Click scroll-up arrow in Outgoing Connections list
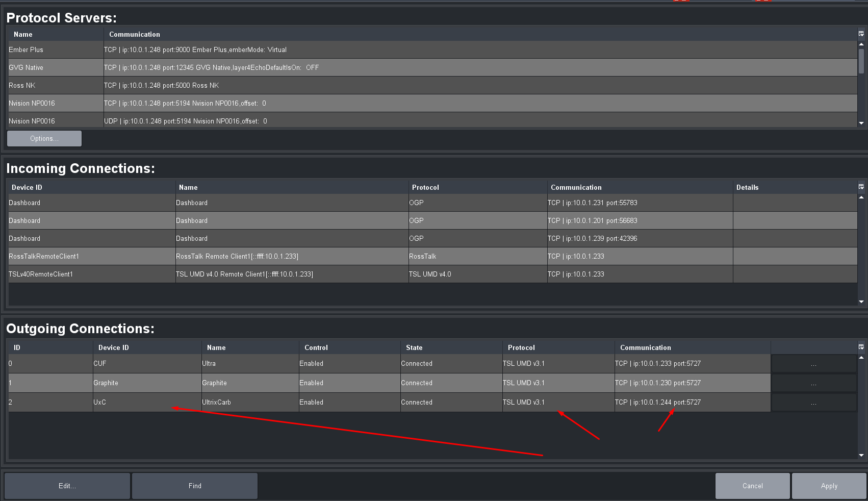The width and height of the screenshot is (868, 501). coord(861,358)
